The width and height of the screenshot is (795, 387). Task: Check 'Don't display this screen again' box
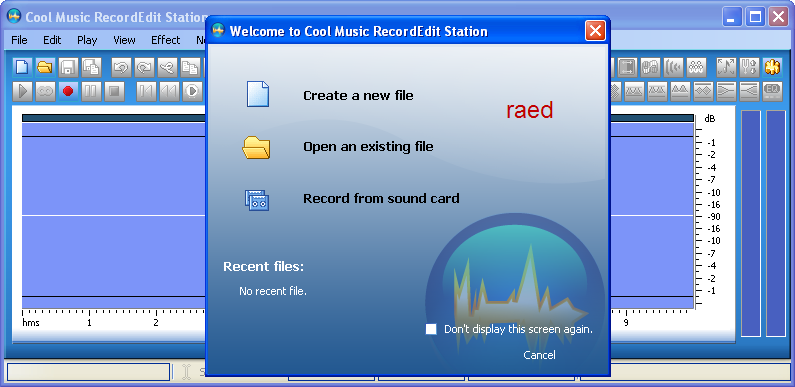tap(431, 329)
